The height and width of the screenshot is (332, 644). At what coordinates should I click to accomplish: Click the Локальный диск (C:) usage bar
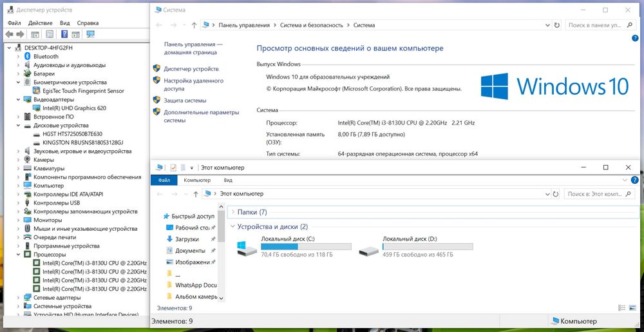(306, 246)
